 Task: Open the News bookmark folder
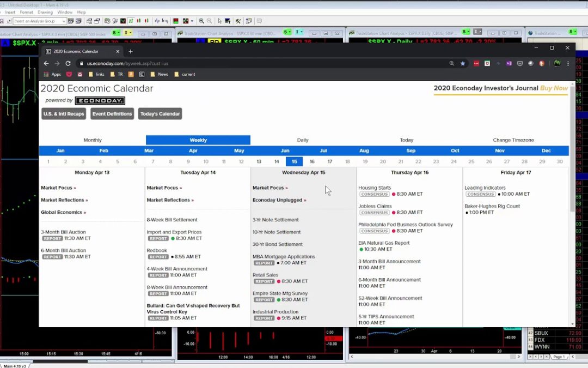point(159,74)
